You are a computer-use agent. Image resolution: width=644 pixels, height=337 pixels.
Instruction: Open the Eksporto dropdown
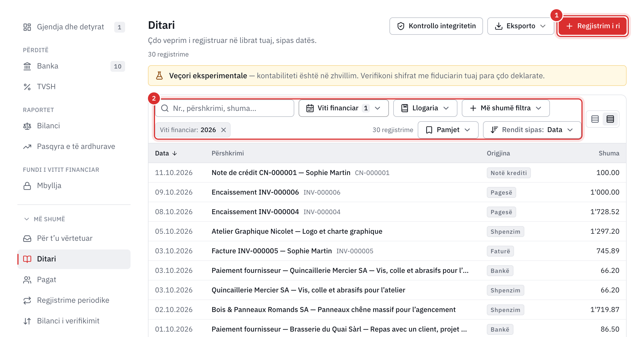[521, 26]
